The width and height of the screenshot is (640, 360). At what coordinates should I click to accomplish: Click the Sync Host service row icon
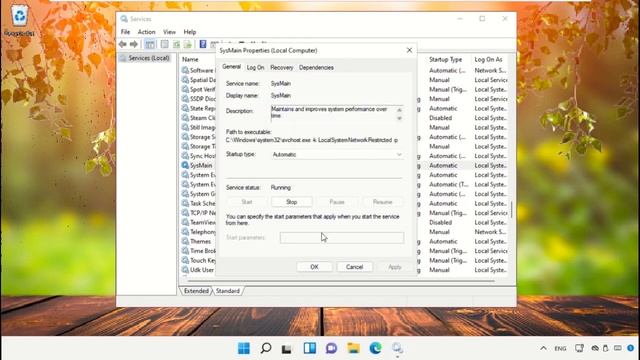point(185,156)
